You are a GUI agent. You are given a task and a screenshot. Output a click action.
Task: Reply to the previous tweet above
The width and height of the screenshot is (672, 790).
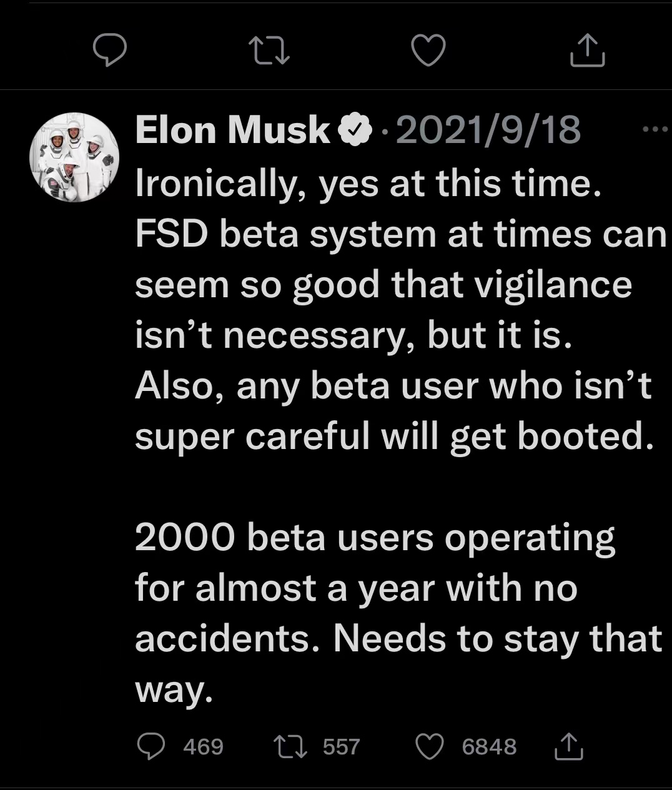(109, 51)
